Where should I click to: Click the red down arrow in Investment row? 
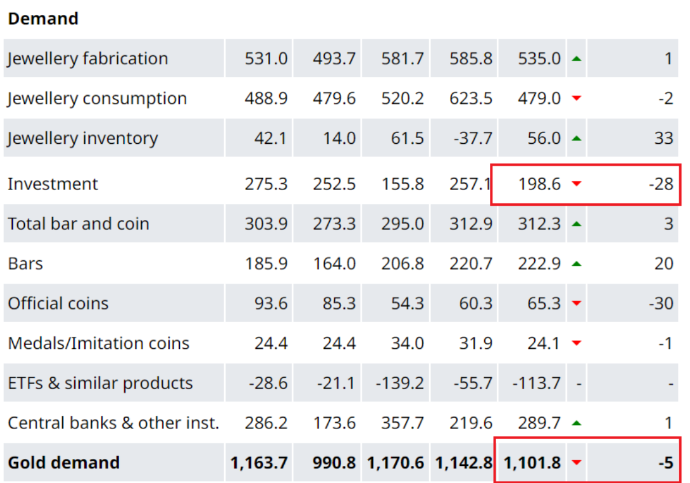(x=576, y=185)
